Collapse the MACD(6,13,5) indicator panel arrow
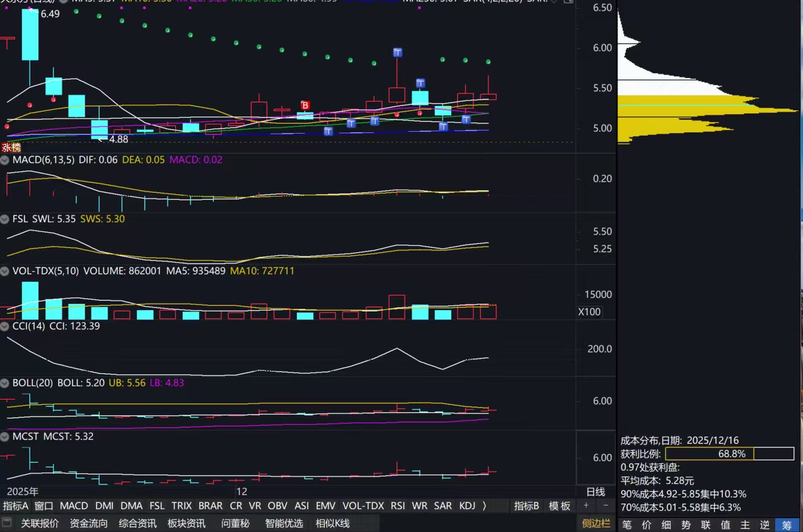The image size is (803, 532). point(5,160)
